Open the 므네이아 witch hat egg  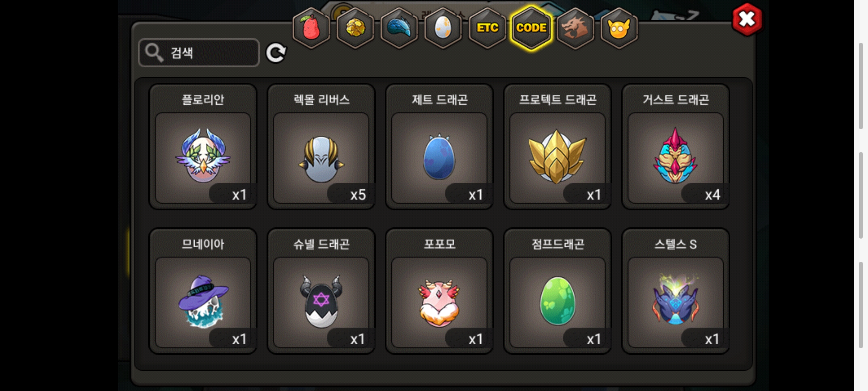click(x=203, y=291)
